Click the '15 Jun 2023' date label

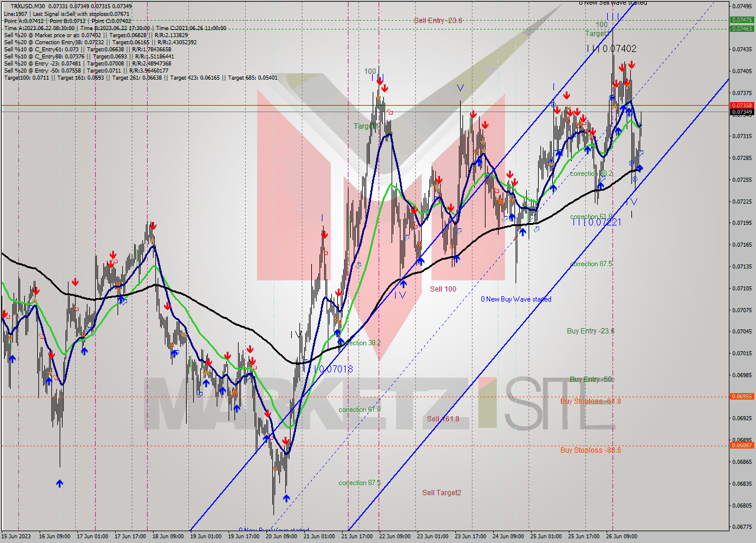[16, 537]
